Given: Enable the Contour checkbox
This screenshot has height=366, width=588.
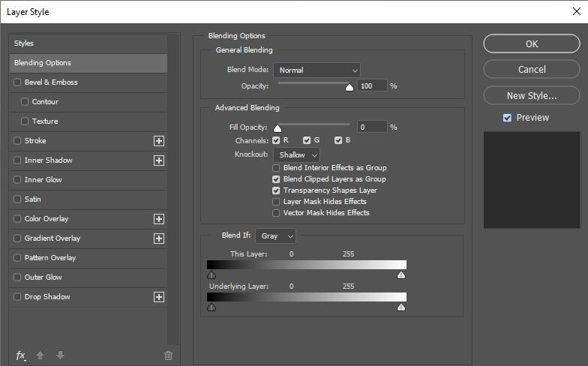Looking at the screenshot, I should [x=25, y=102].
